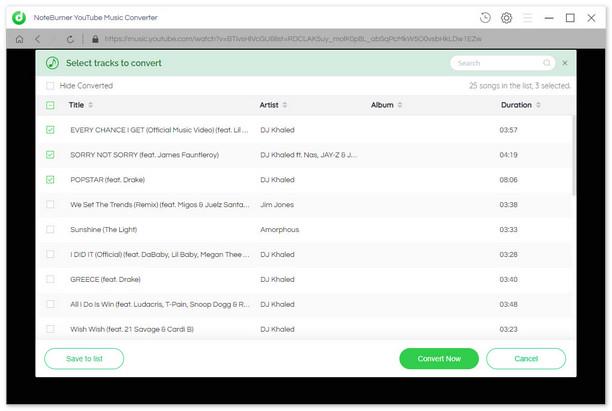The height and width of the screenshot is (411, 612).
Task: Click the Cancel button
Action: click(x=526, y=359)
